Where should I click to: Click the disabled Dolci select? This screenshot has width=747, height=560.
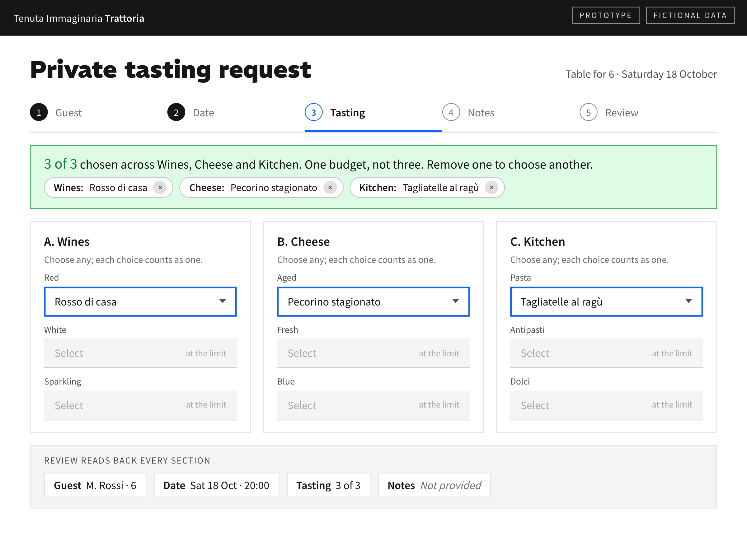(607, 405)
